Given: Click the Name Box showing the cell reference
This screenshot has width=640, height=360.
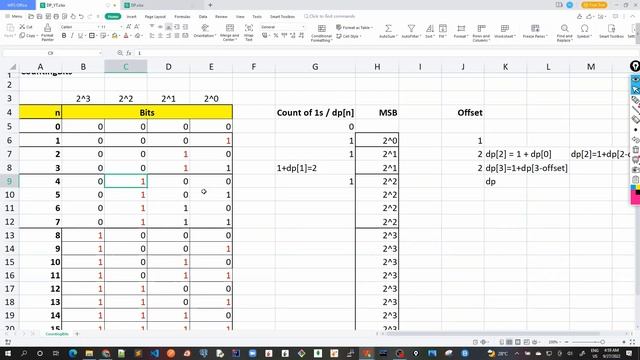Looking at the screenshot, I should [51, 53].
